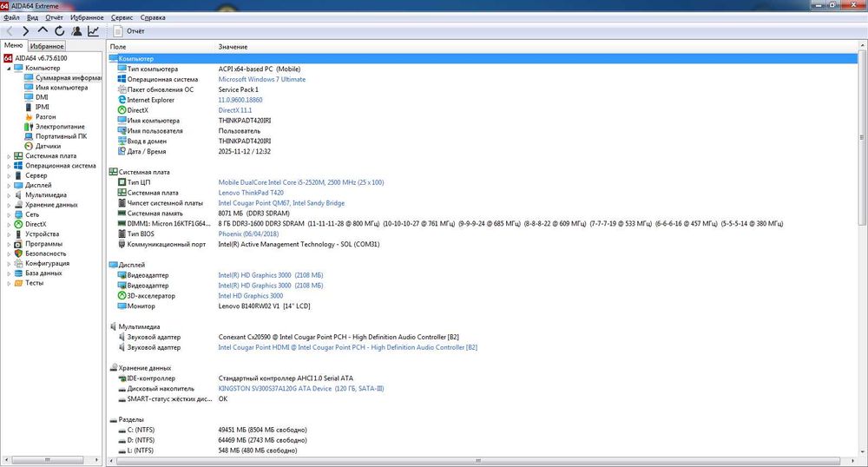Open IPMI item in the tree
The width and height of the screenshot is (868, 467).
point(42,107)
